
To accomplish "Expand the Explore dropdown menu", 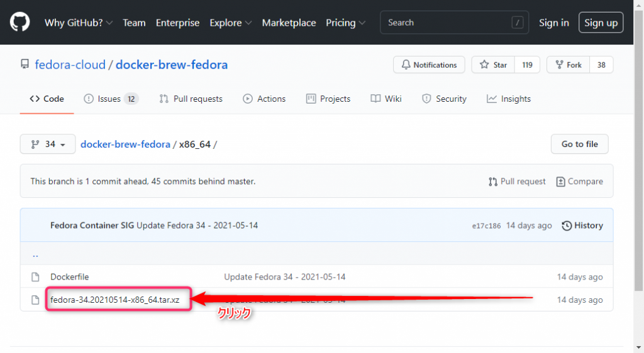I will click(230, 23).
